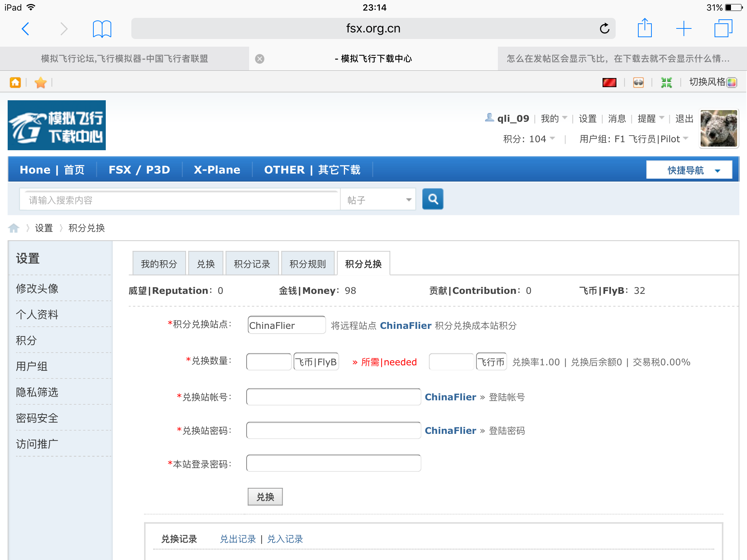This screenshot has height=560, width=747.
Task: Switch to 兑换 tab
Action: 206,263
